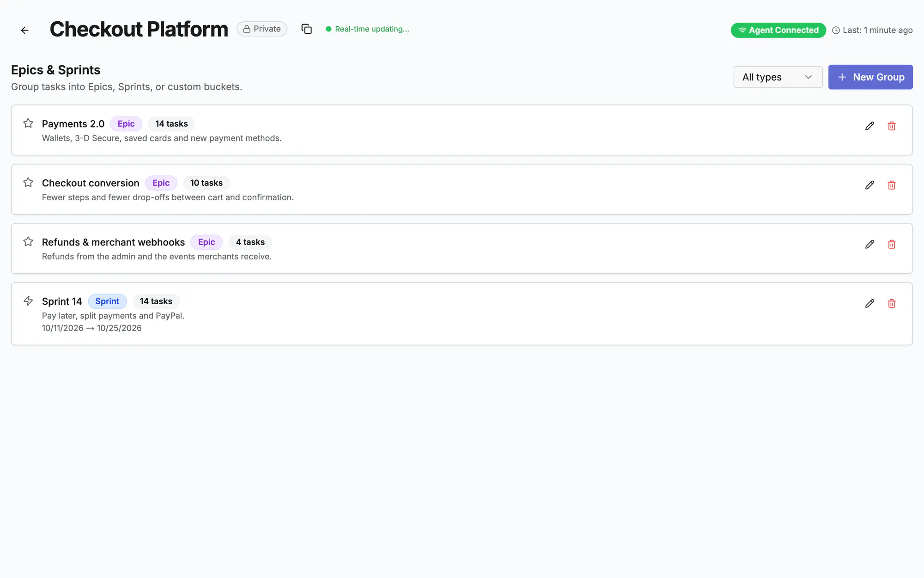Click the Private visibility badge
This screenshot has height=578, width=924.
point(262,29)
